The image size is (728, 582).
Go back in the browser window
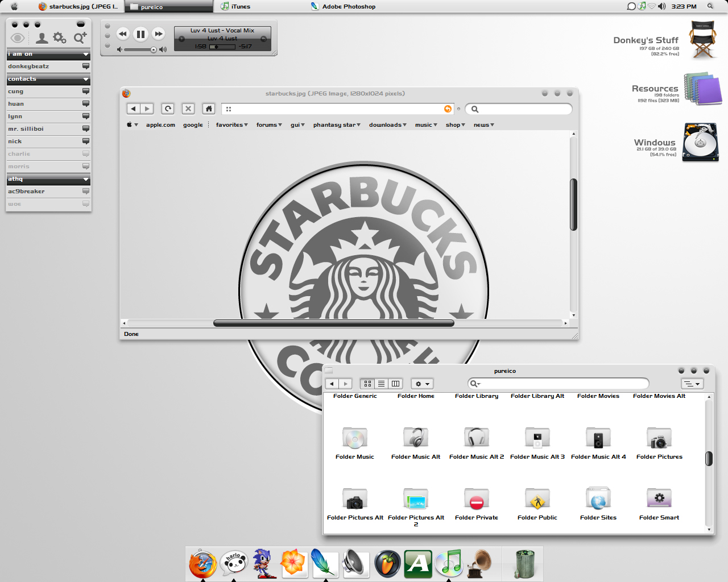133,109
